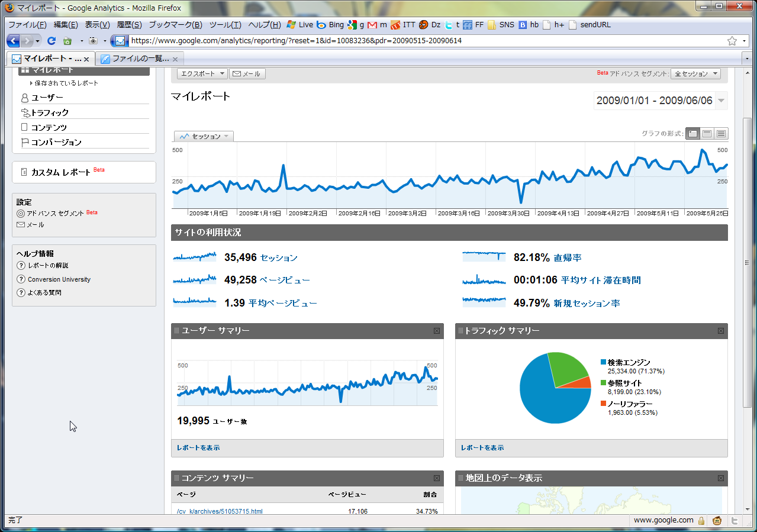Click the site identity icon beside URL
The image size is (757, 532).
point(120,41)
